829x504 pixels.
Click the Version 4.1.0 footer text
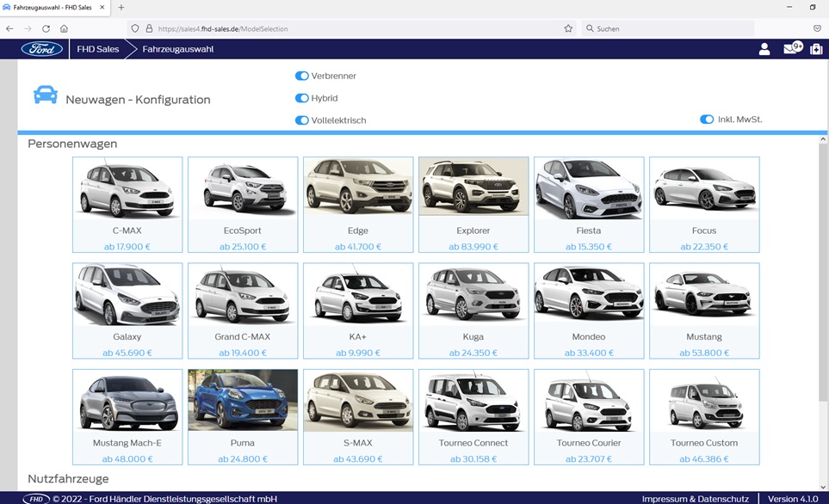(x=793, y=499)
